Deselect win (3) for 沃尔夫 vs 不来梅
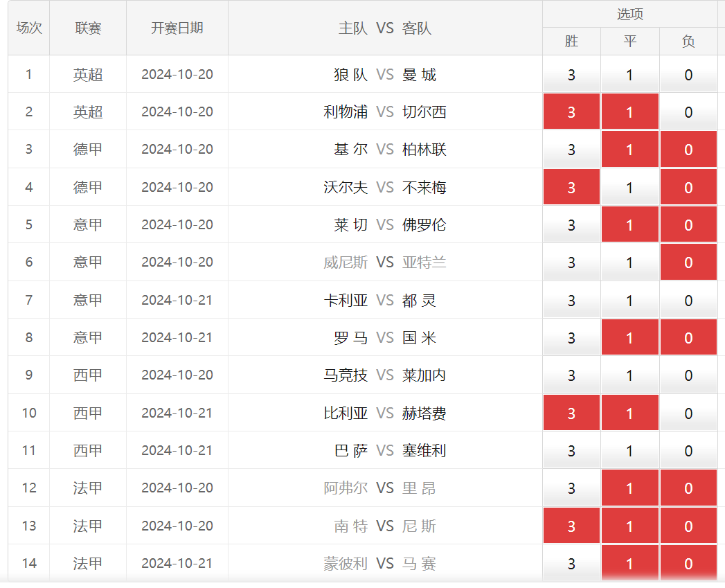The height and width of the screenshot is (588, 725). click(x=571, y=187)
